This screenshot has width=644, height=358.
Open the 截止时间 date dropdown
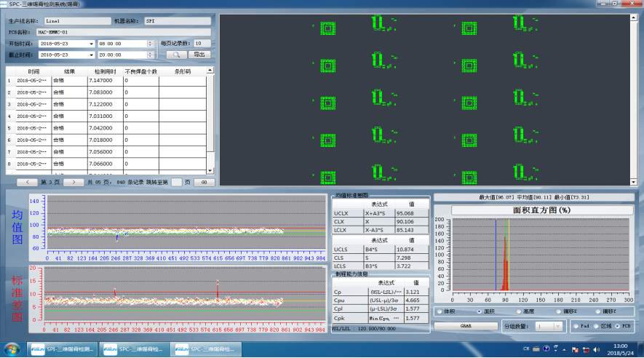(91, 55)
